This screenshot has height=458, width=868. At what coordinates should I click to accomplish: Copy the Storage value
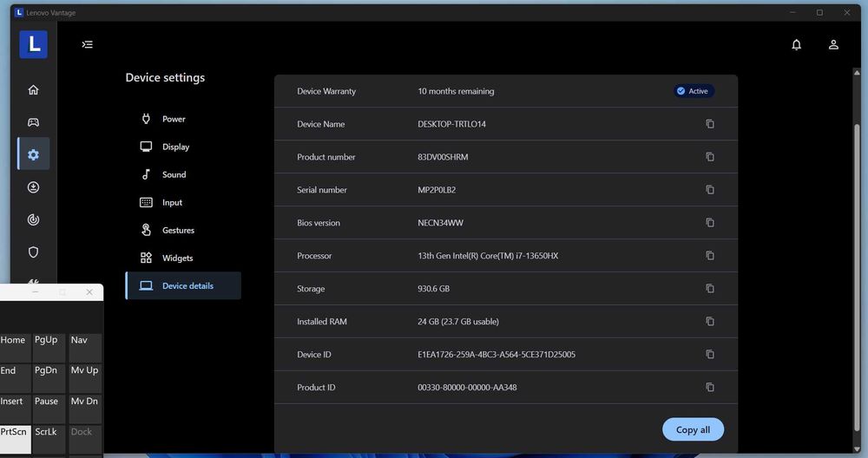tap(710, 288)
